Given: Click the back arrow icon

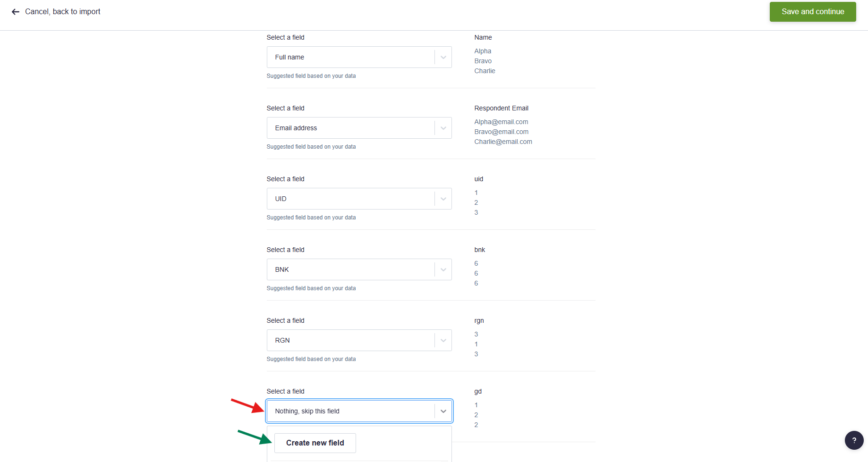Looking at the screenshot, I should pyautogui.click(x=16, y=12).
